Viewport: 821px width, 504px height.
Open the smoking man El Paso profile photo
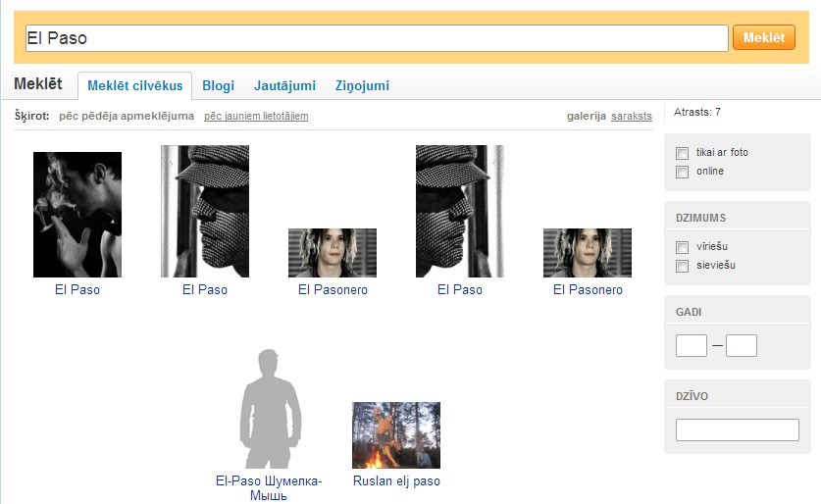pos(77,215)
